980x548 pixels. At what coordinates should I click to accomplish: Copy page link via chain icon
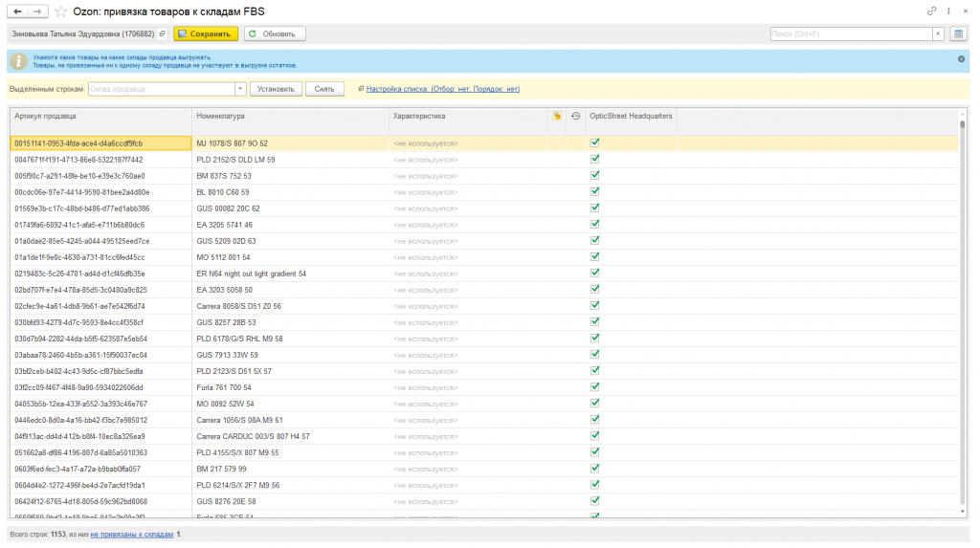(x=931, y=11)
